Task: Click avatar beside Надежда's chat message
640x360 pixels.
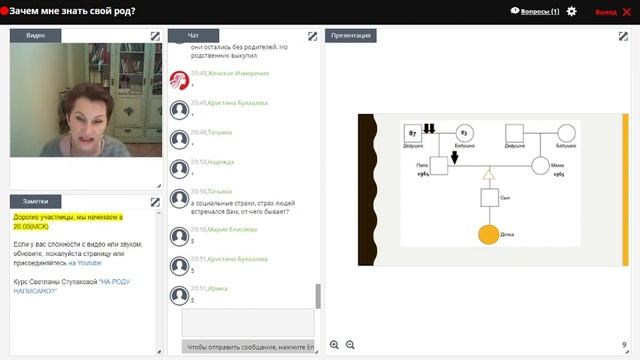Action: tap(179, 169)
